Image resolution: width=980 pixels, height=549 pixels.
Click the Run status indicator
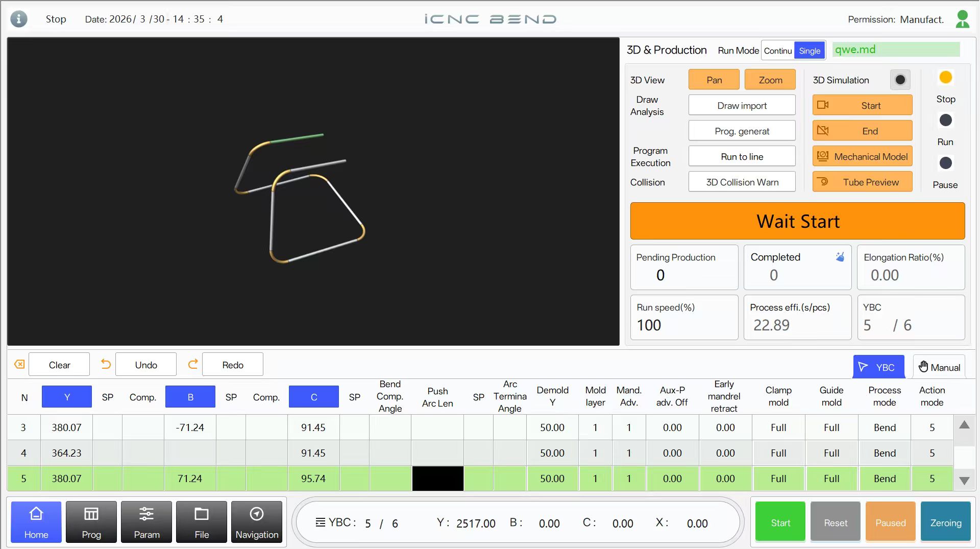pos(946,120)
